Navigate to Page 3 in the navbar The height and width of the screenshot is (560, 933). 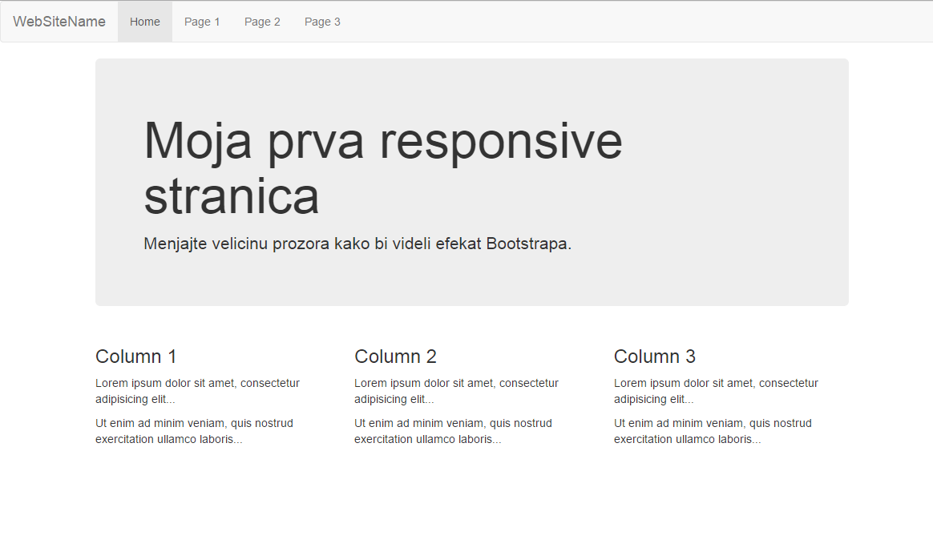click(322, 22)
